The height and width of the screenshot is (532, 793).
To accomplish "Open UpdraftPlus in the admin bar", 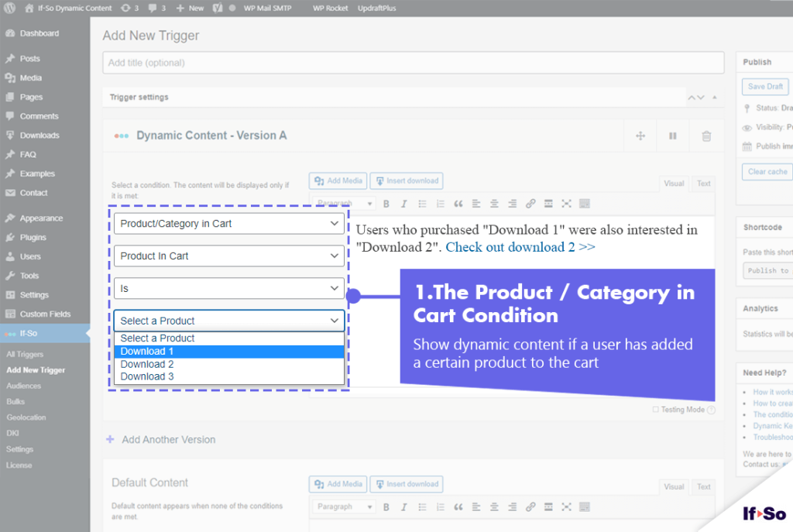I will click(x=377, y=8).
